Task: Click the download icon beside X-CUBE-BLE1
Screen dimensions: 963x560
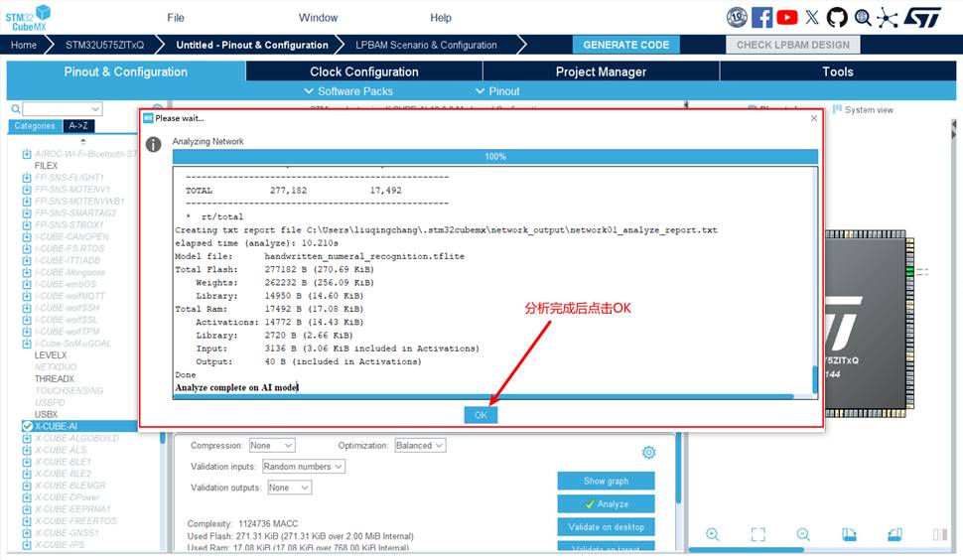Action: point(27,462)
